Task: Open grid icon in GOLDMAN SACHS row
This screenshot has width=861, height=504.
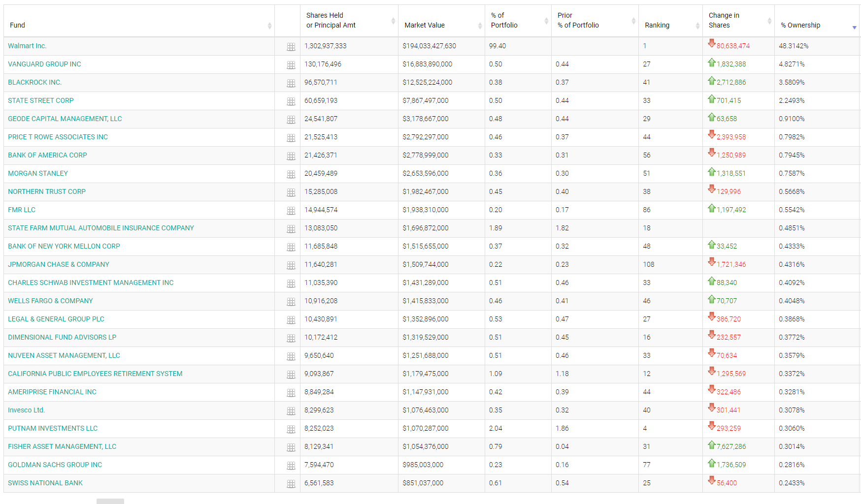Action: [291, 466]
